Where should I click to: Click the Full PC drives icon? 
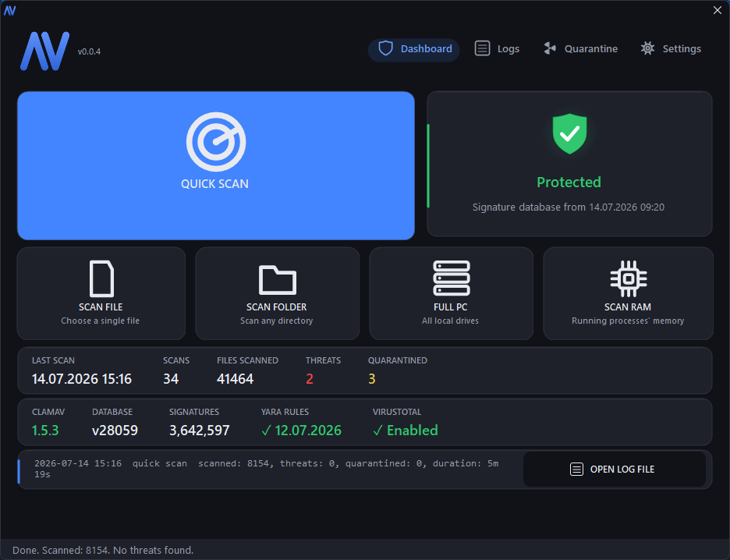coord(451,278)
